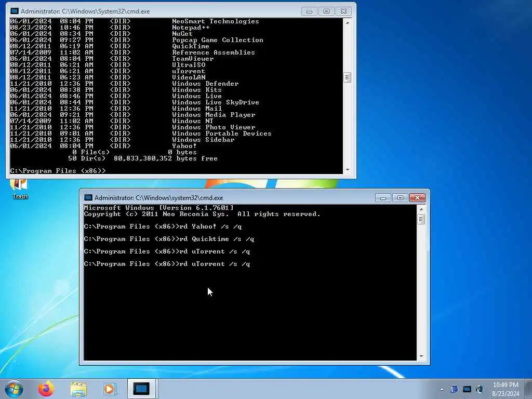Screen dimensions: 532x399
Task: Click the "Windows Kits" directory entry
Action: (x=197, y=90)
